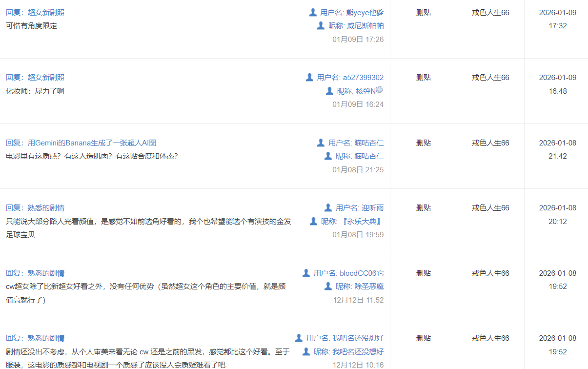
Task: Select the comment beginning 电影里有这质感
Action: (x=92, y=156)
